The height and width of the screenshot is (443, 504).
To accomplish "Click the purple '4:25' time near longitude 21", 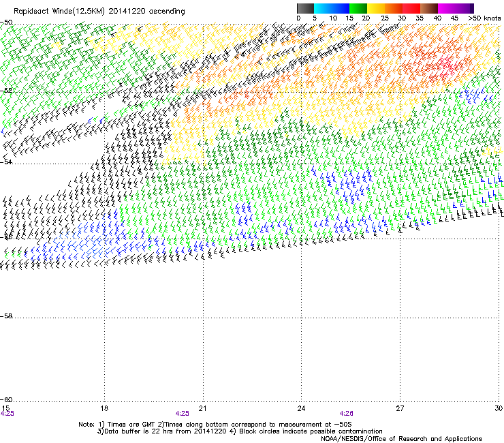I will pos(183,414).
